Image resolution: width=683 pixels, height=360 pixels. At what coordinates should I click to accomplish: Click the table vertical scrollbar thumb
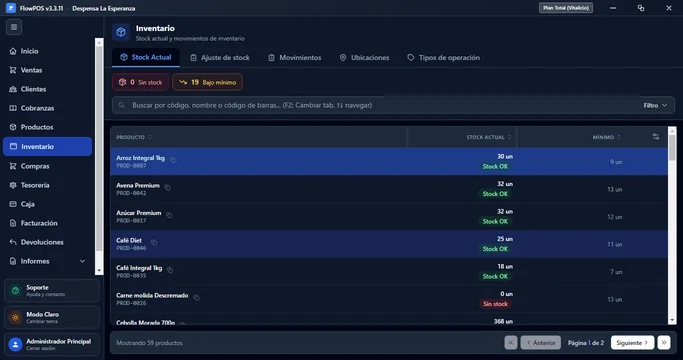pyautogui.click(x=672, y=147)
